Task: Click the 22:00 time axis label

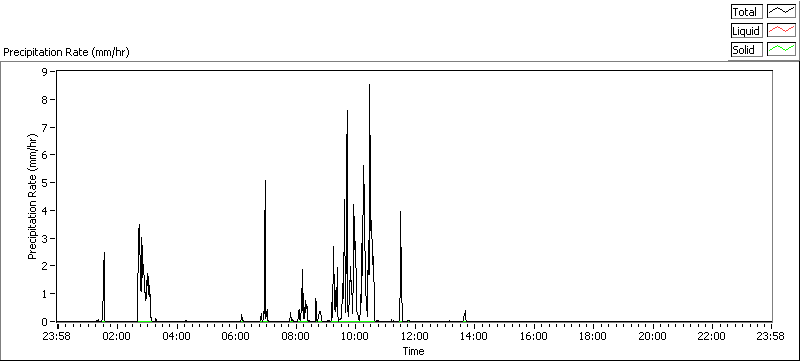Action: pos(712,337)
